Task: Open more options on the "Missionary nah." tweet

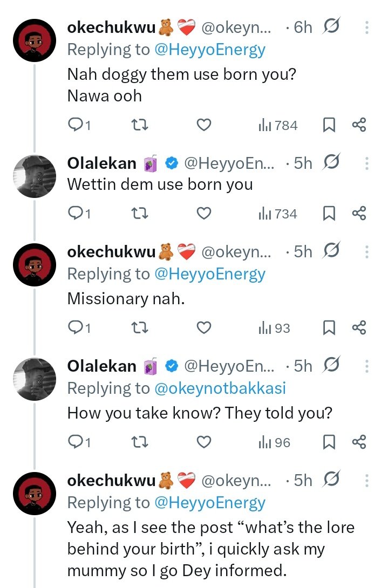Action: (x=367, y=252)
